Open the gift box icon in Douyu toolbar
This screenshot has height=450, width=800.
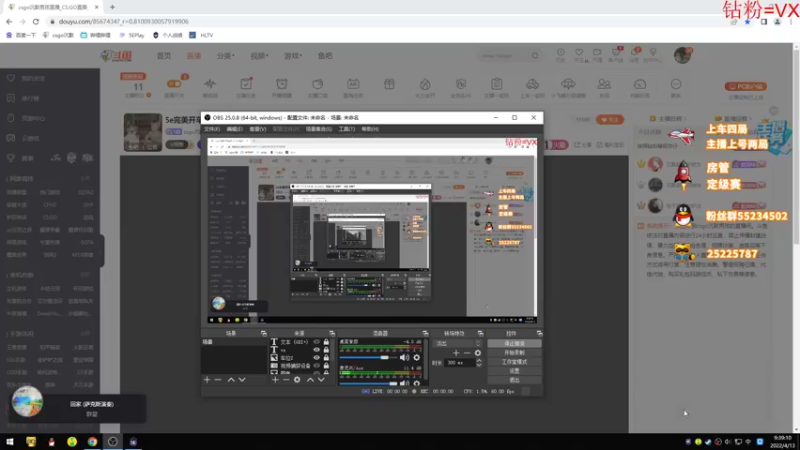[389, 84]
